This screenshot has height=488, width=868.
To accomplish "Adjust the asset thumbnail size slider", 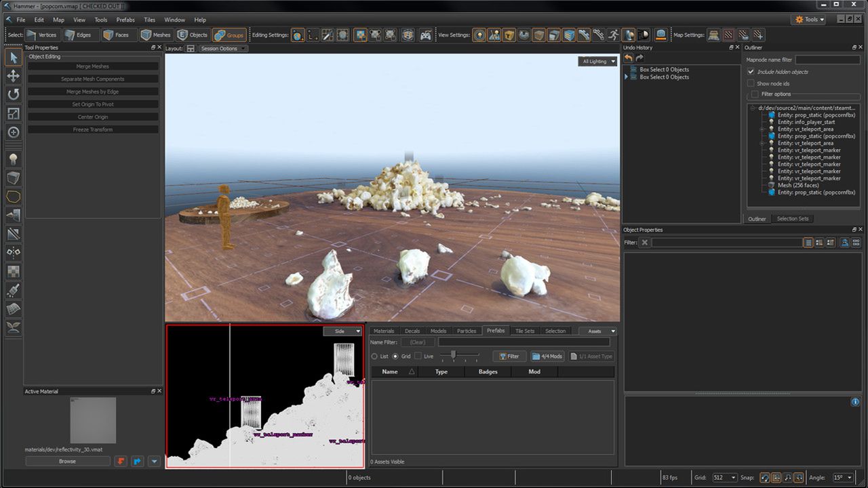I will [453, 355].
